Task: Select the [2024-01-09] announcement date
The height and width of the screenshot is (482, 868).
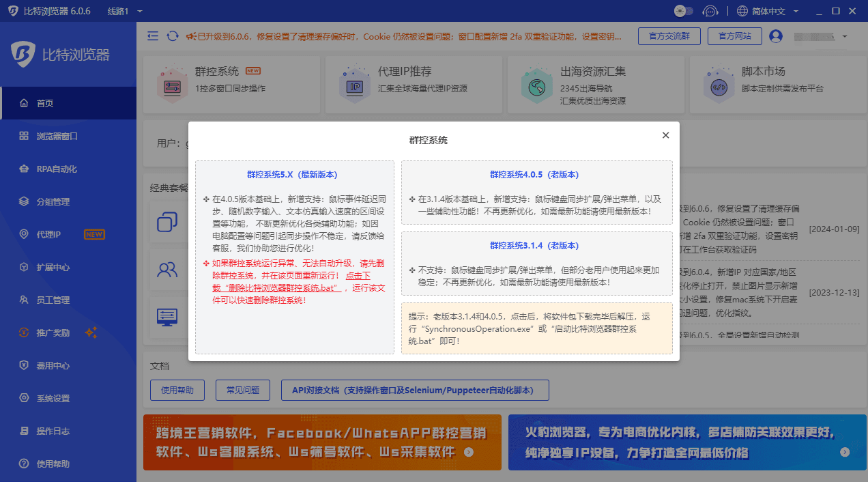Action: pos(834,229)
